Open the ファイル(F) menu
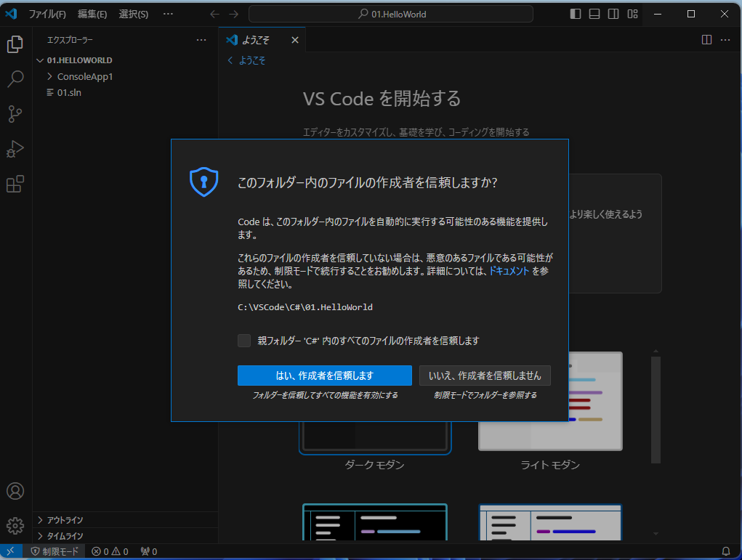Image resolution: width=742 pixels, height=560 pixels. [x=47, y=14]
